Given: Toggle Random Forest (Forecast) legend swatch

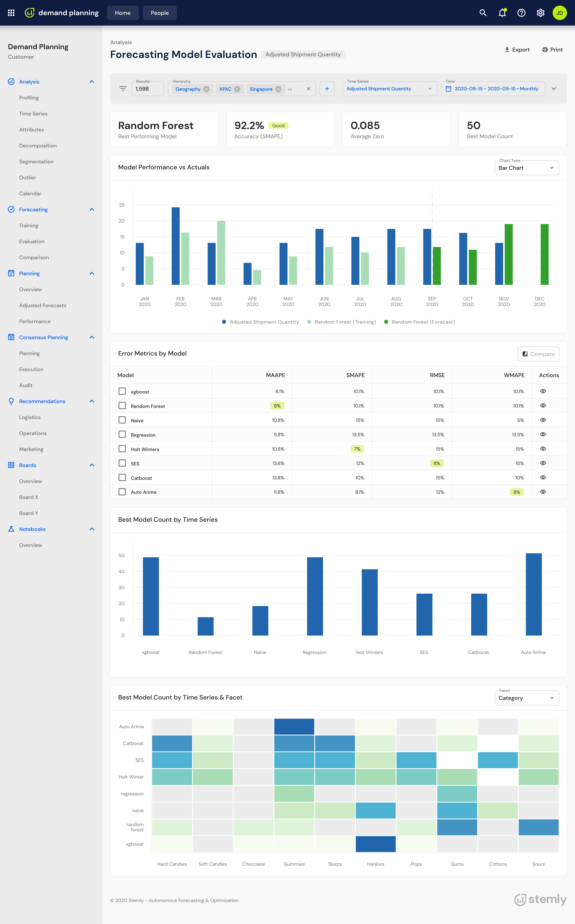Looking at the screenshot, I should coord(386,322).
